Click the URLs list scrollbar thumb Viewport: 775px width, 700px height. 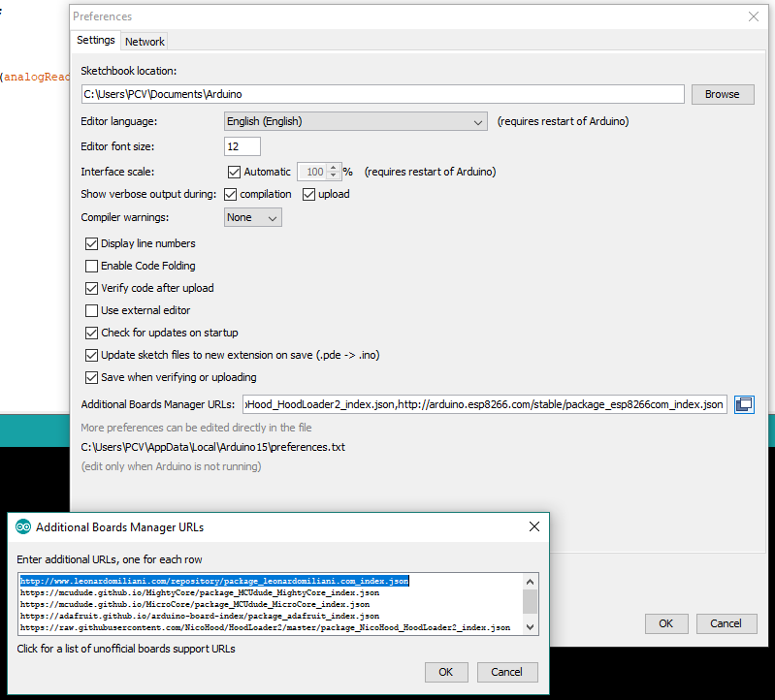(x=530, y=602)
